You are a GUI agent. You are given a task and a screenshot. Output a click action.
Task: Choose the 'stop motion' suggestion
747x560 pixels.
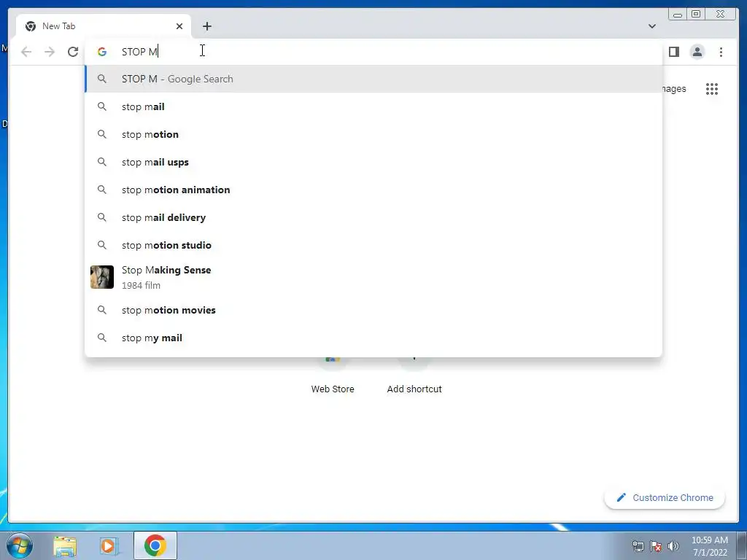(373, 134)
